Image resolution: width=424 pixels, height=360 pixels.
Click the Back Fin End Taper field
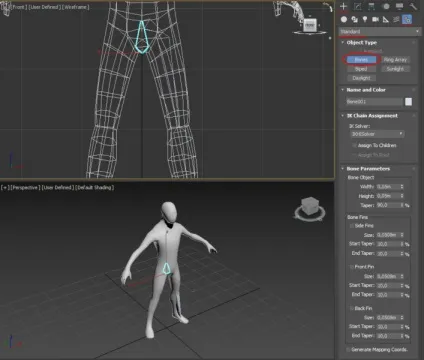pyautogui.click(x=388, y=336)
